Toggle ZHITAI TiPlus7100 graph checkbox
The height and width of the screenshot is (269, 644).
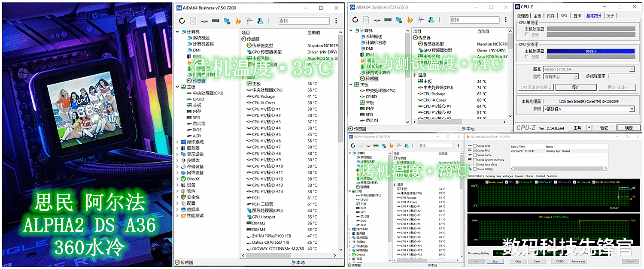point(594,182)
